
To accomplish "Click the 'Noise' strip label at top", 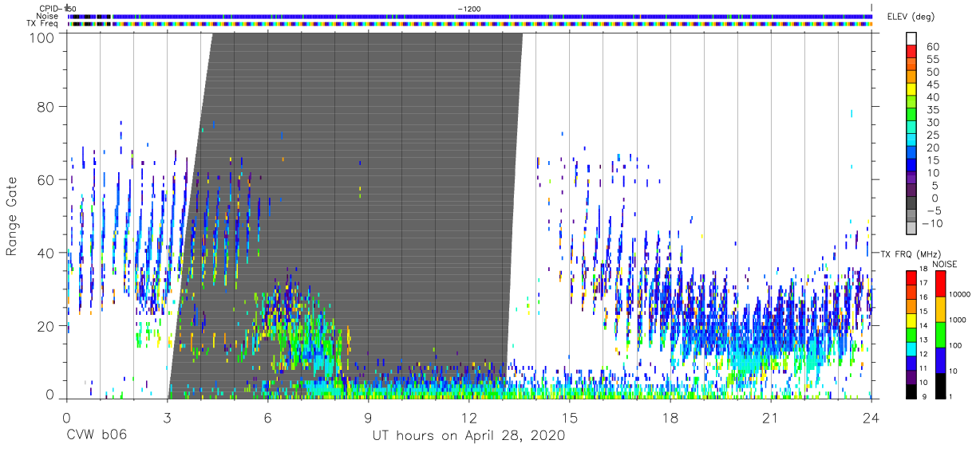I will (x=47, y=16).
